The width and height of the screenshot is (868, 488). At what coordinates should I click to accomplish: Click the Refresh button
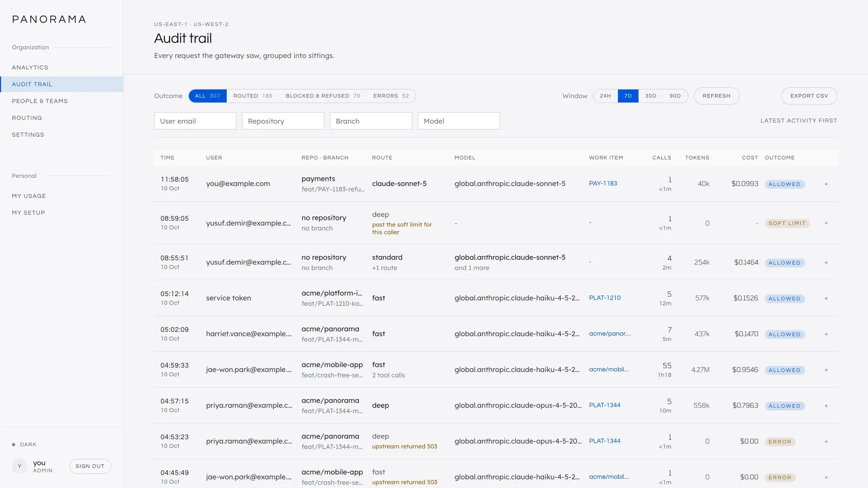pos(717,96)
